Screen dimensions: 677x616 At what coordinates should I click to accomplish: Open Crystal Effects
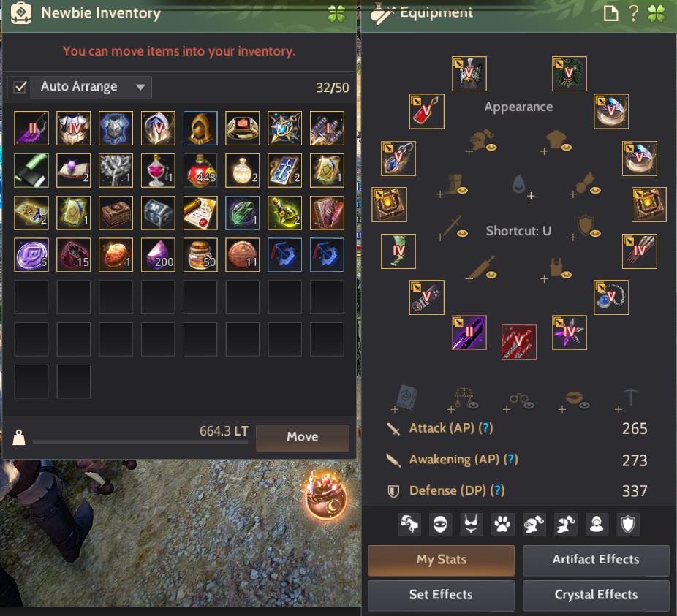tap(596, 595)
